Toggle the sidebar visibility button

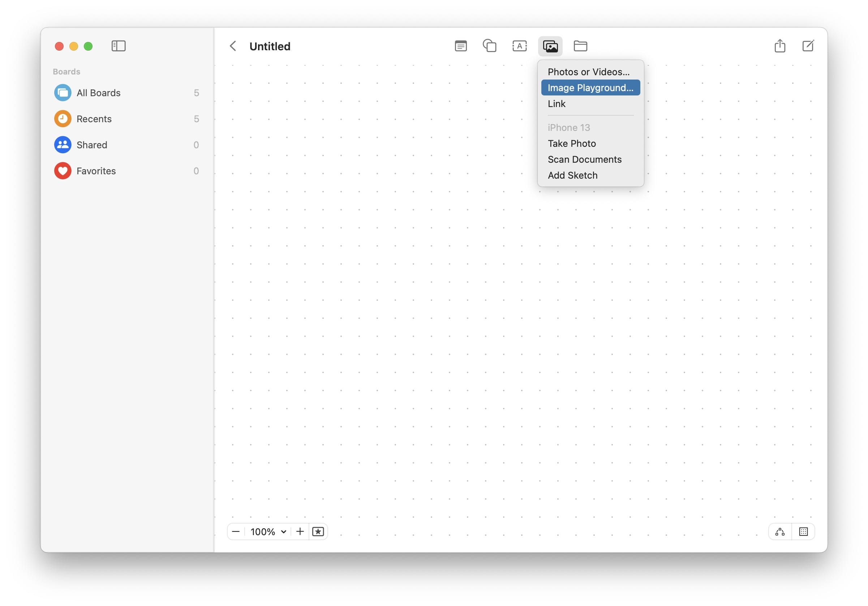[118, 46]
